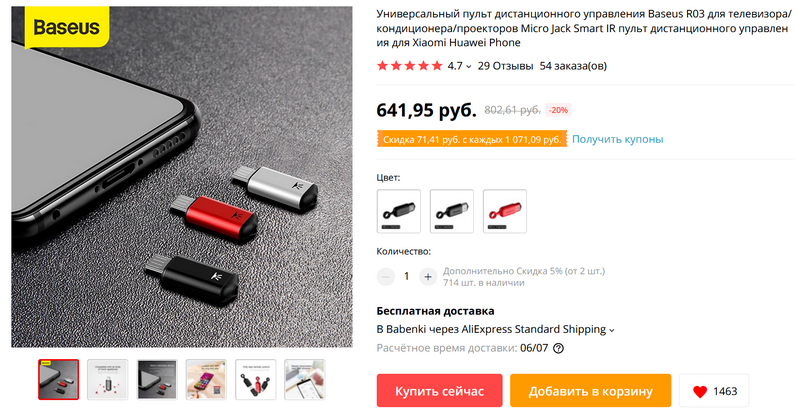Image resolution: width=800 pixels, height=418 pixels.
Task: Choose the red color option
Action: [x=505, y=211]
